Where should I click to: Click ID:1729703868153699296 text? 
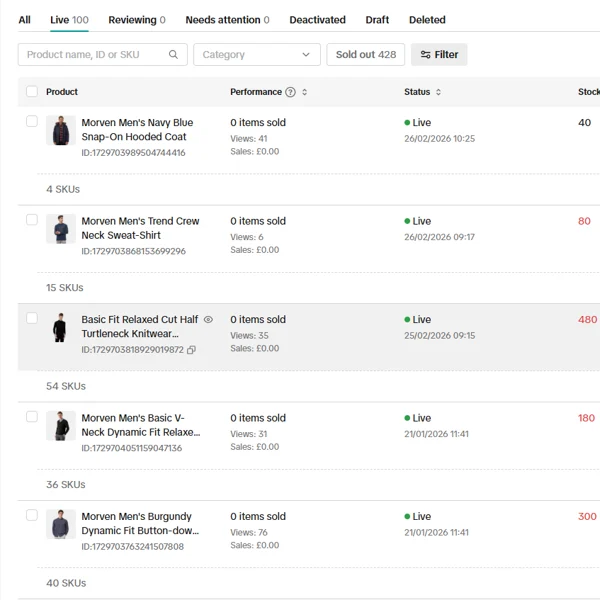[x=134, y=251]
